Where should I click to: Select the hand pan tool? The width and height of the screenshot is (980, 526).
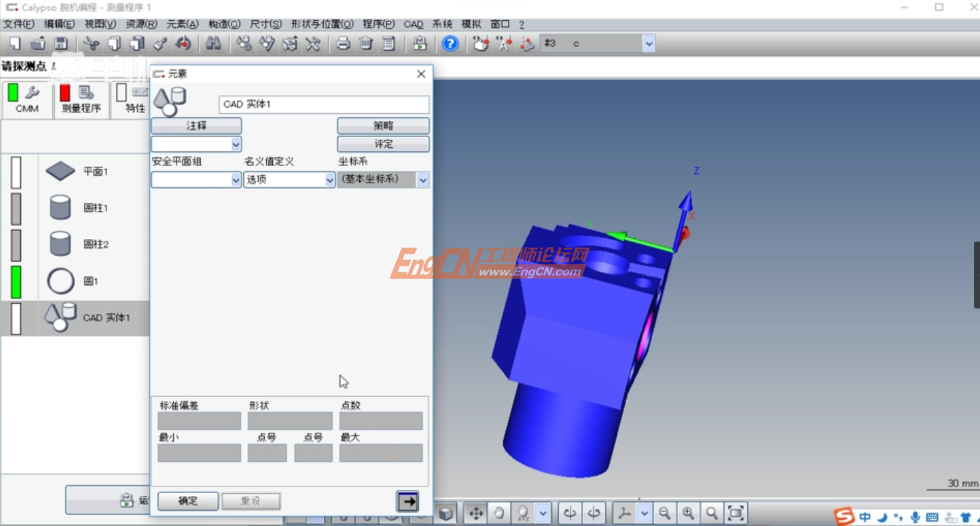coord(499,513)
